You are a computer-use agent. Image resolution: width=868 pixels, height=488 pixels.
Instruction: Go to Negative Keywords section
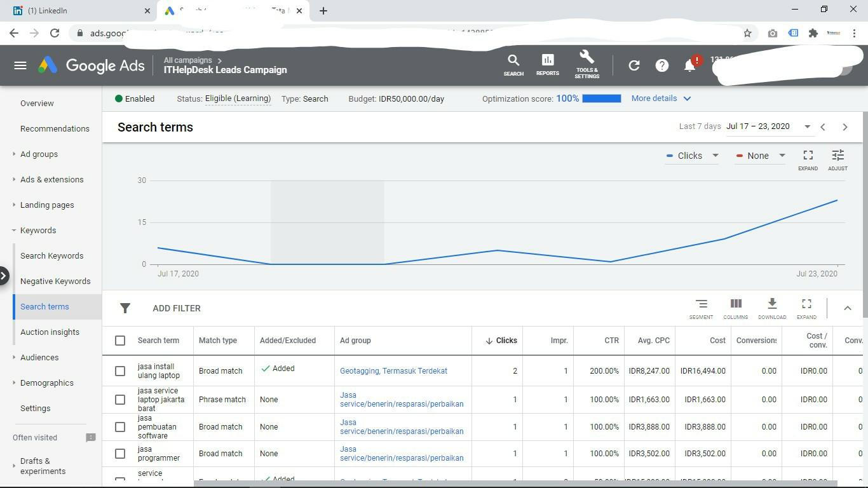[55, 281]
